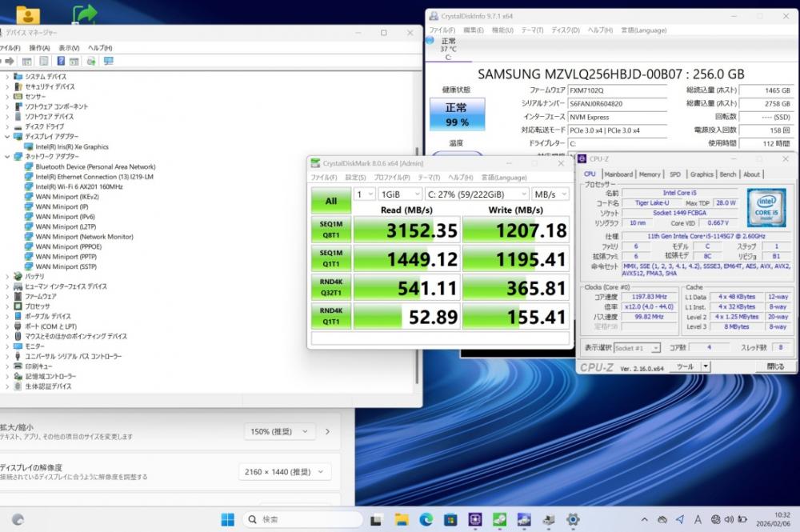Open Microsoft Edge from the taskbar
The image size is (800, 532).
[426, 518]
